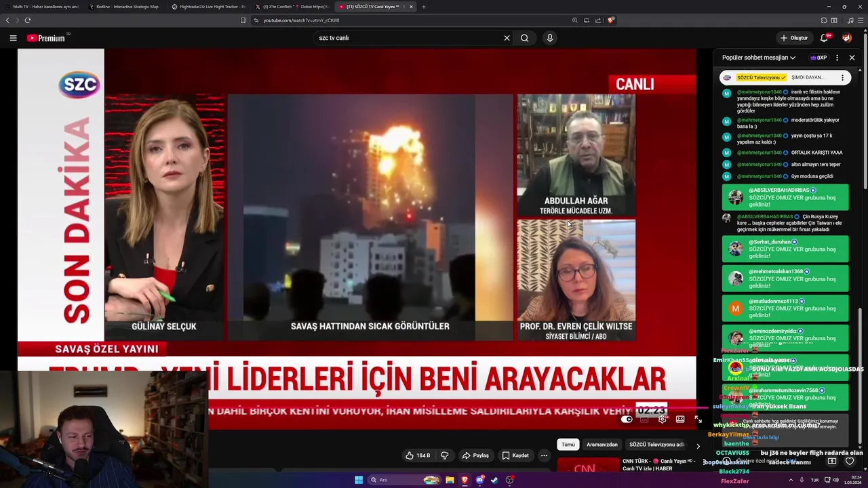Open YouTube notifications bell
The width and height of the screenshot is (868, 488).
tap(824, 38)
